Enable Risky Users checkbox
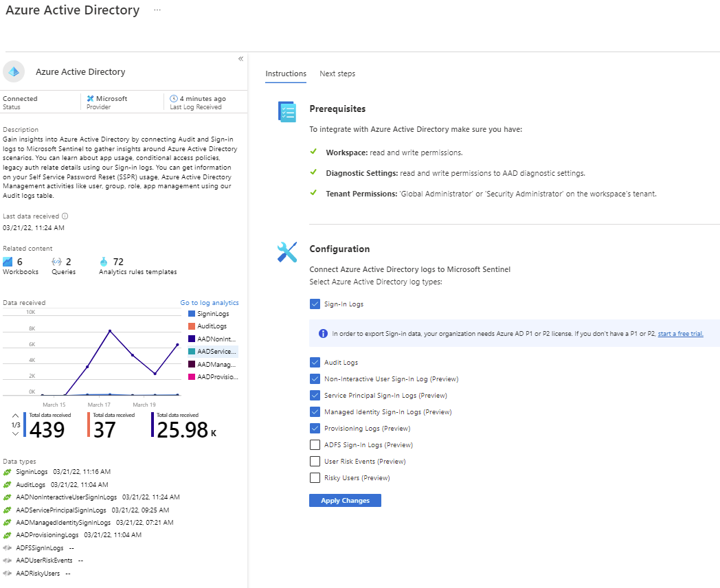720x588 pixels. point(315,478)
